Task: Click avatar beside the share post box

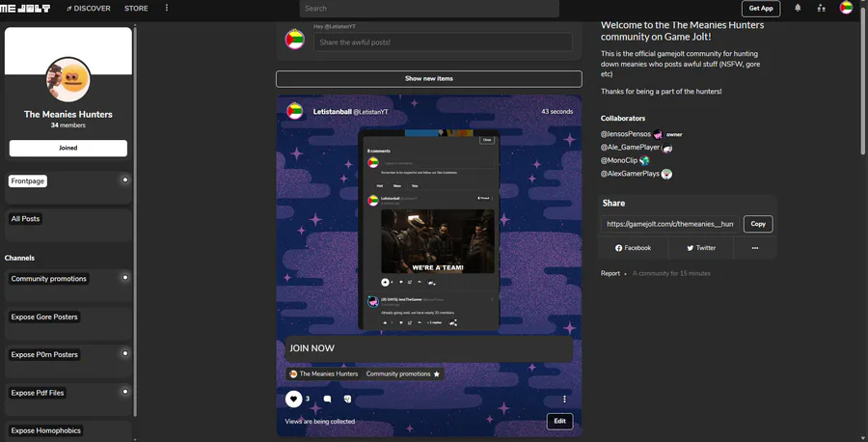Action: point(294,40)
